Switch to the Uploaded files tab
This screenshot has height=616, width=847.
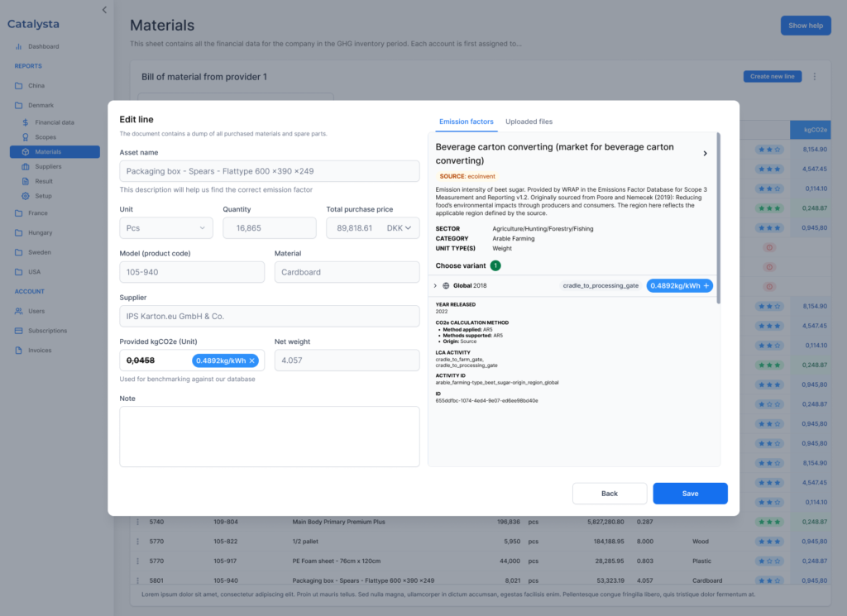click(529, 122)
